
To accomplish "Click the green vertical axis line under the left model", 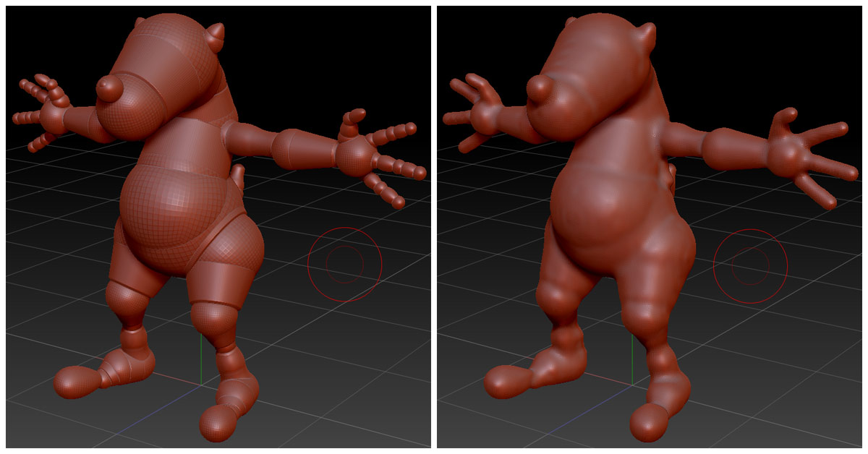I will pyautogui.click(x=200, y=354).
